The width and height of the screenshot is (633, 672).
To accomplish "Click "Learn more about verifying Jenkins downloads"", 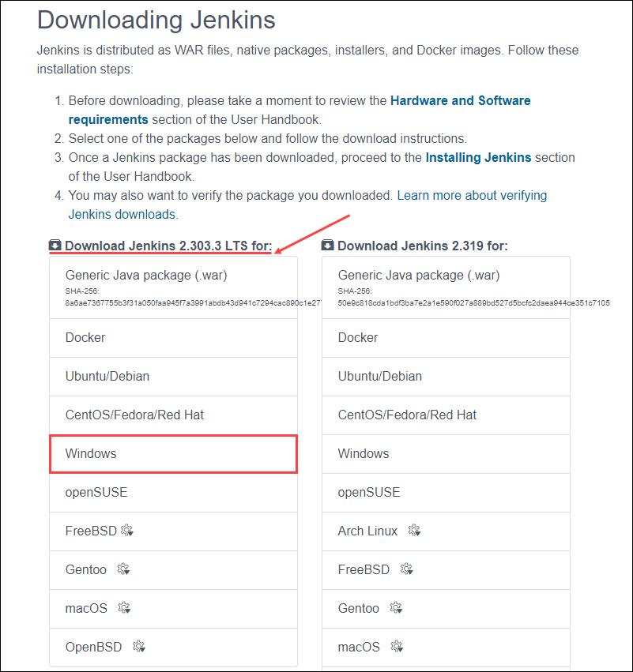I will point(471,195).
